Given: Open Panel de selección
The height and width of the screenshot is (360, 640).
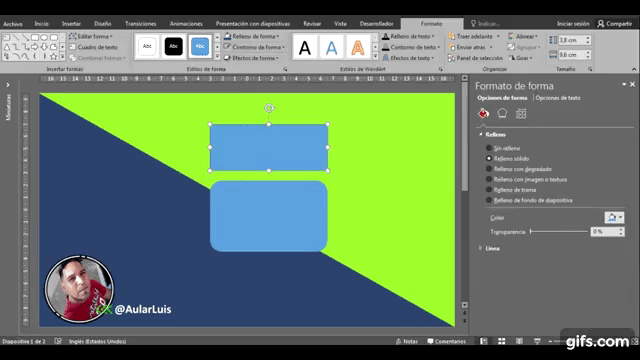Looking at the screenshot, I should (x=476, y=58).
